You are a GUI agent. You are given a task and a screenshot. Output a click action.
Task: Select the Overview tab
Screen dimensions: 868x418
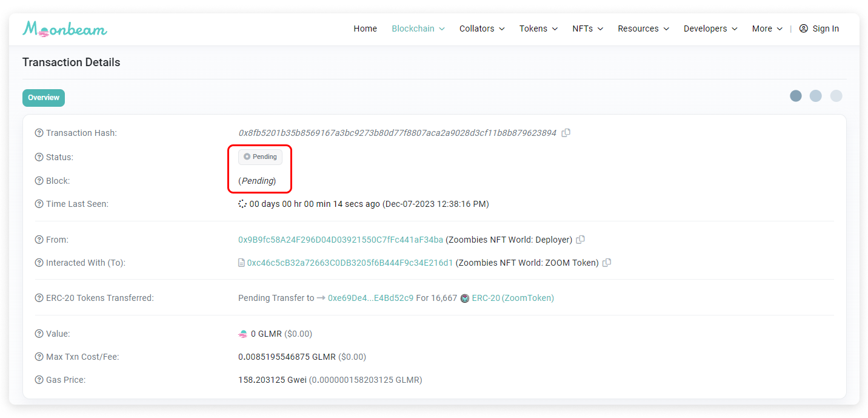point(44,98)
